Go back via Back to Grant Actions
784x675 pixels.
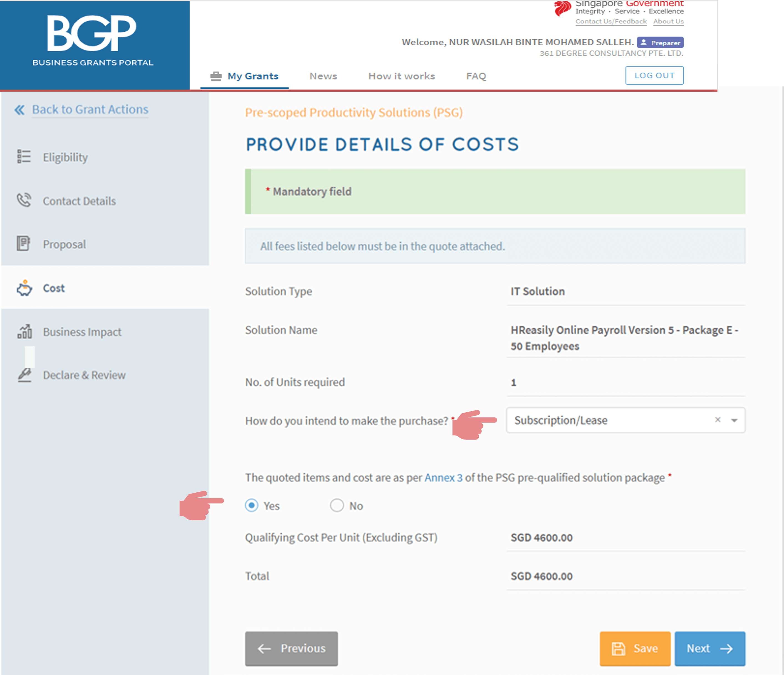point(90,110)
